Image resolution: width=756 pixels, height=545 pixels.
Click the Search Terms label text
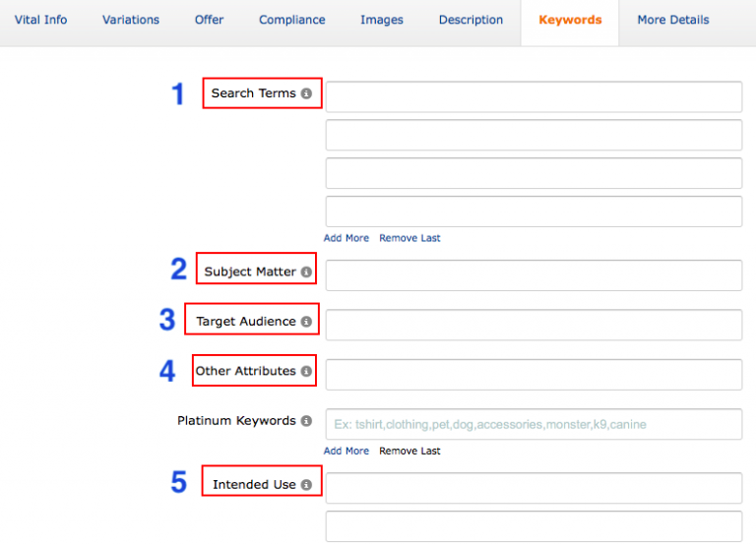254,93
